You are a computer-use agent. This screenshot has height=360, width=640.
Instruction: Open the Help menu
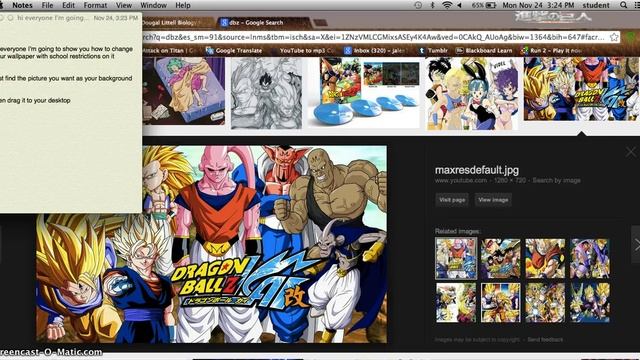[x=183, y=5]
